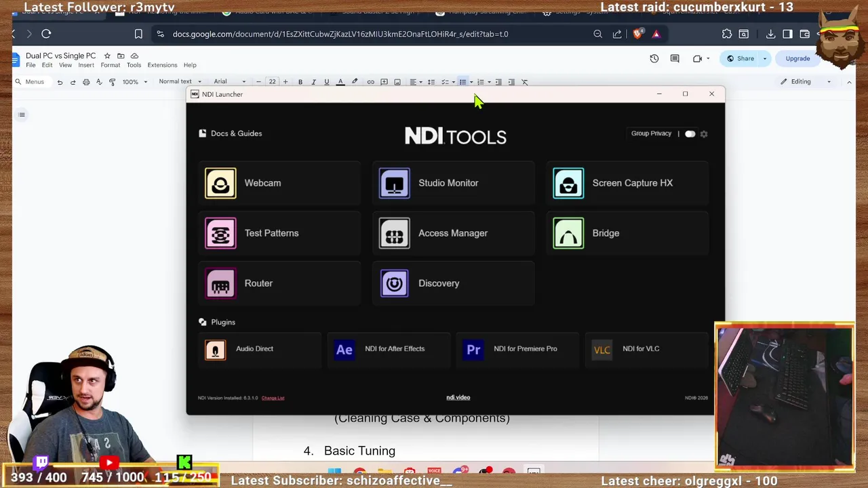The height and width of the screenshot is (488, 868).
Task: Open the text color picker
Action: pos(340,82)
